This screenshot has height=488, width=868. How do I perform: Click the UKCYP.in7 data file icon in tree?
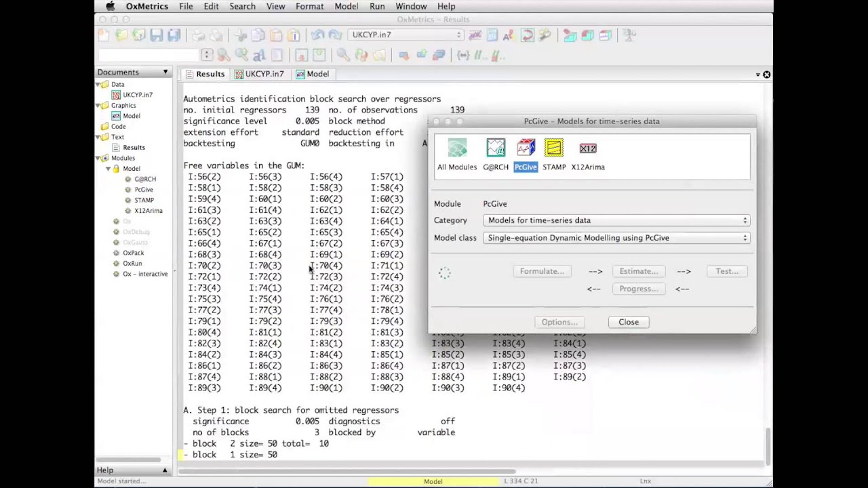116,95
